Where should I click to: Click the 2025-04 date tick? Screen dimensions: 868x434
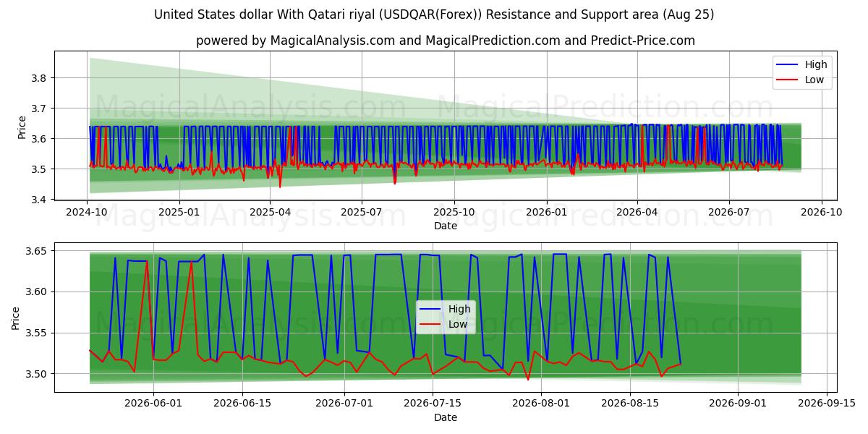tap(270, 212)
